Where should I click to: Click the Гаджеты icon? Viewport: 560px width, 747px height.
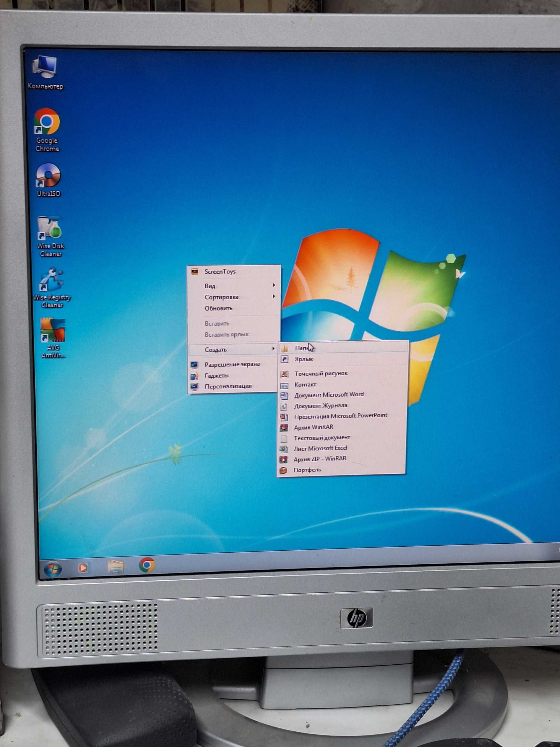click(x=194, y=376)
